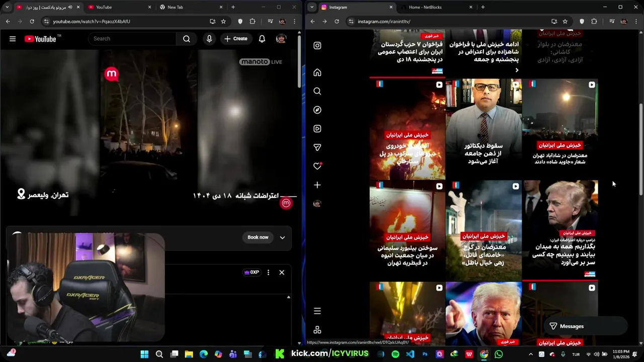Switch to the New Tab tab

click(190, 7)
